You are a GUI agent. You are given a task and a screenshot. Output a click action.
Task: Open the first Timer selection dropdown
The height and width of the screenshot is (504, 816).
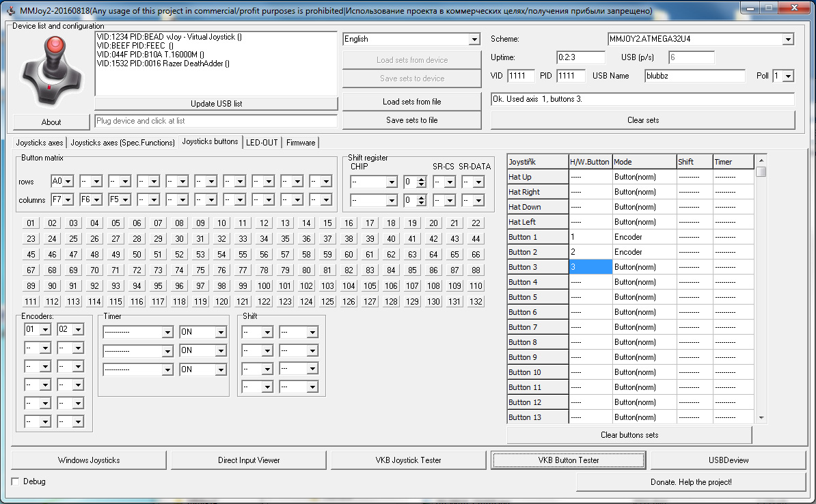[x=167, y=333]
